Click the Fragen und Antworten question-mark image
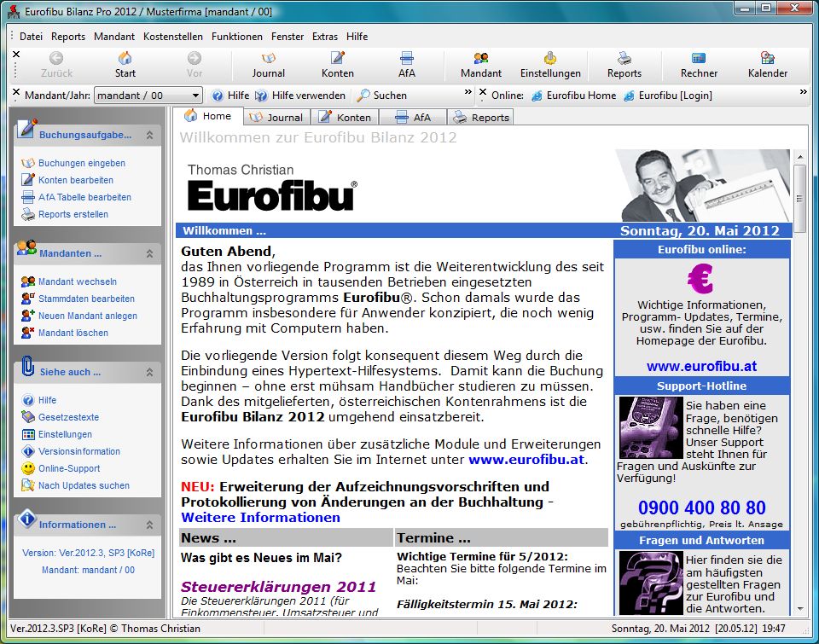 coord(651,583)
